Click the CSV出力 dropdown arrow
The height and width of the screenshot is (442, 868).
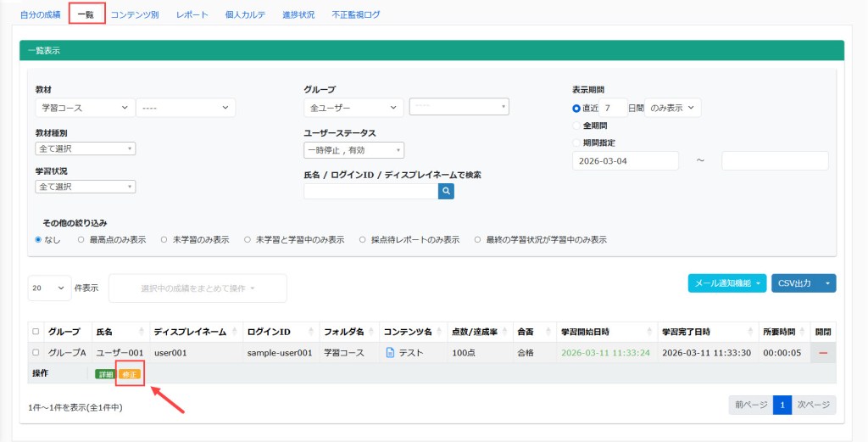[826, 283]
